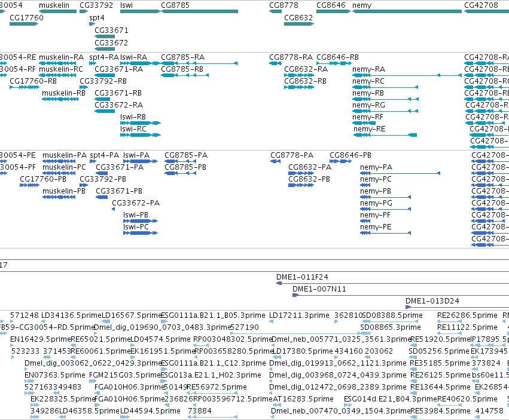509x420 pixels.
Task: Select the CG8778-PA protein label
Action: coord(292,156)
